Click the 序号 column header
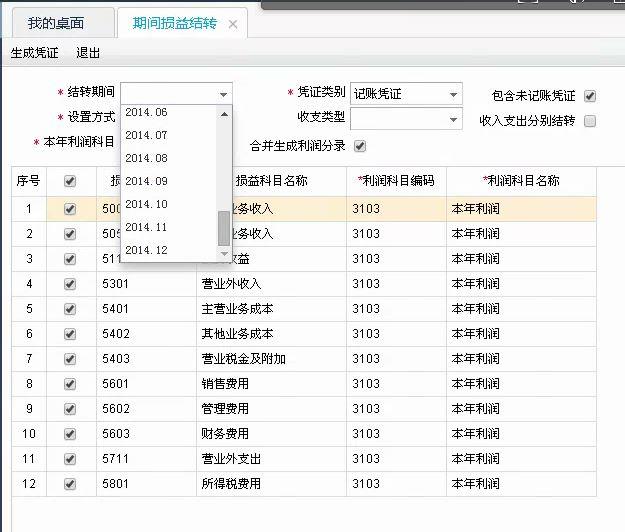Image resolution: width=625 pixels, height=532 pixels. coord(29,181)
